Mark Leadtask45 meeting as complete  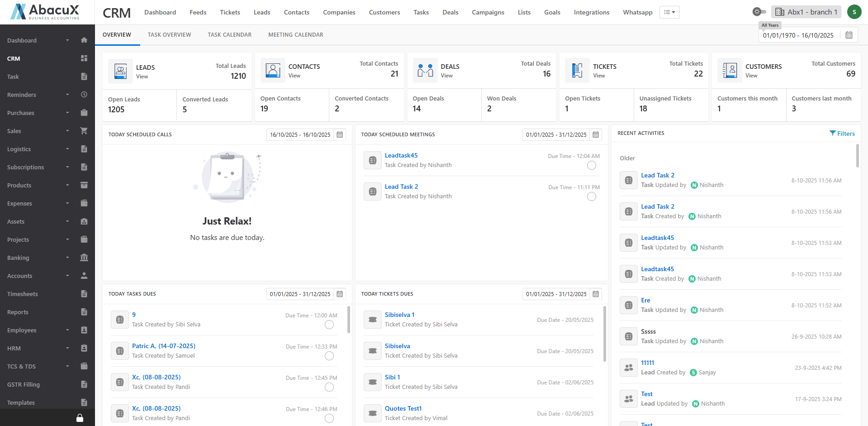(591, 166)
